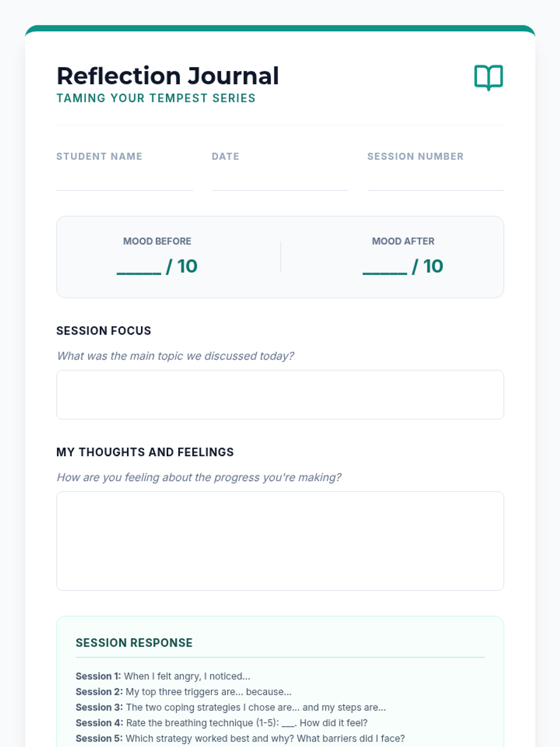The width and height of the screenshot is (560, 747).
Task: Select the Session 1 angry prompt line
Action: click(x=163, y=676)
